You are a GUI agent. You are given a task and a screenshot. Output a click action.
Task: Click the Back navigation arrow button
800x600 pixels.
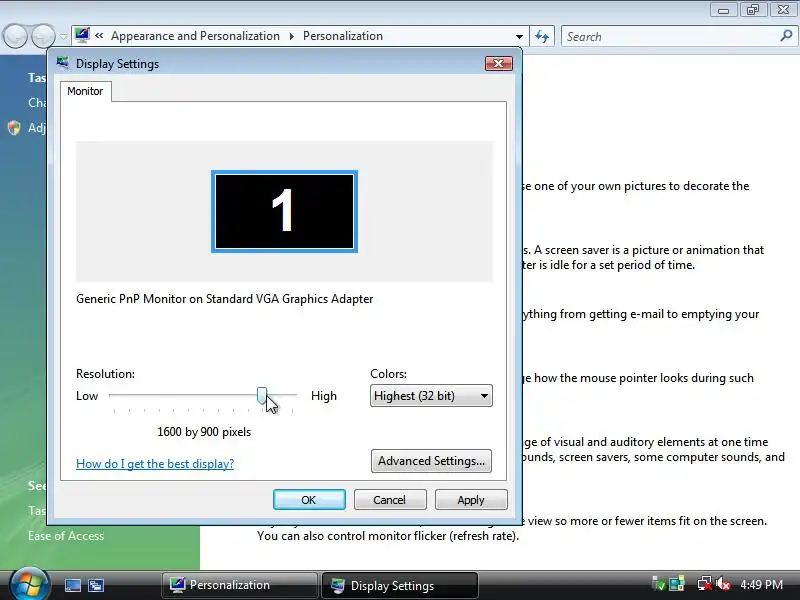(x=15, y=36)
